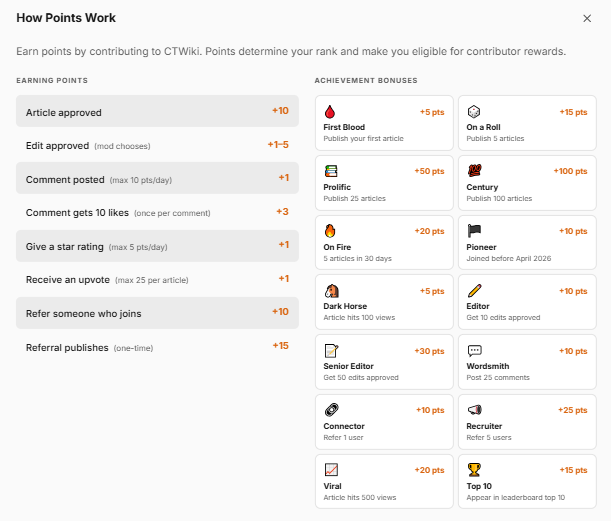Close the How Points Work dialog
Screen dimensions: 611x521
587,18
